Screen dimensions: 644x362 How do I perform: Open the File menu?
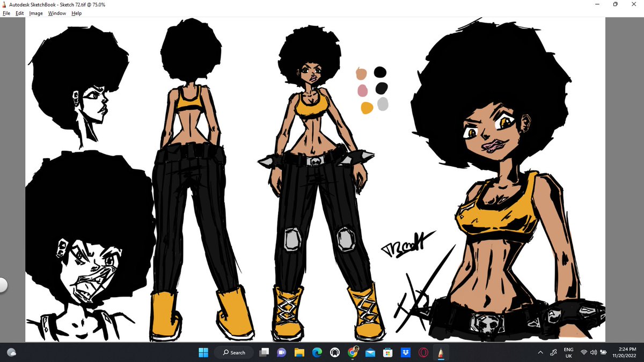click(6, 13)
